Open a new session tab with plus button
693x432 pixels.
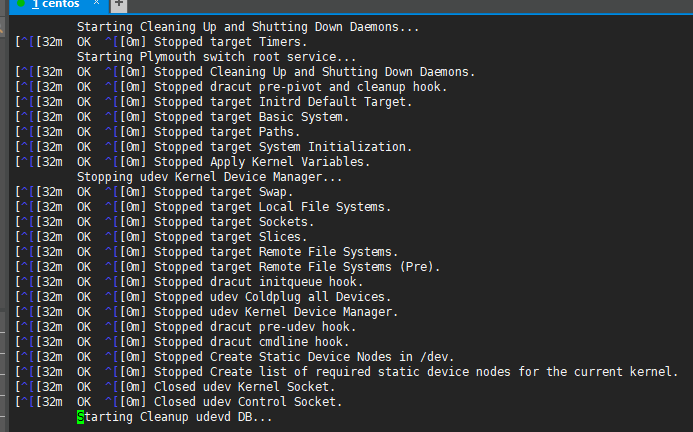tap(118, 6)
